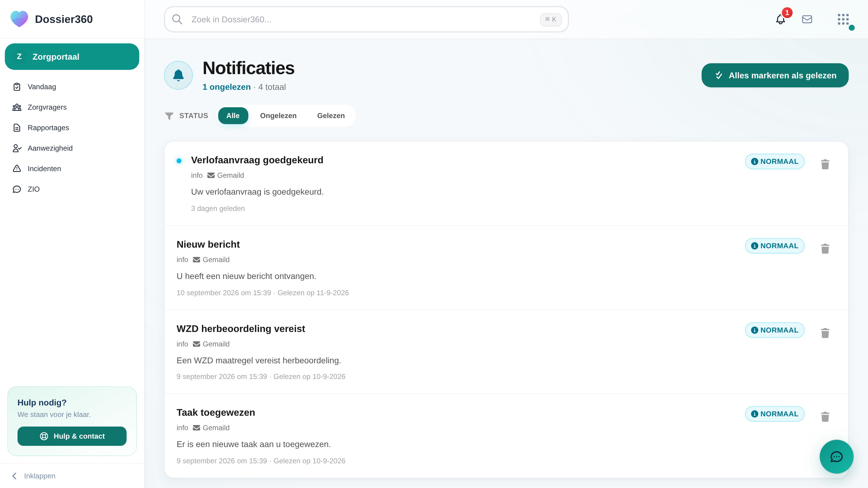Click Alles markeren als gelezen
This screenshot has height=488, width=868.
click(775, 75)
